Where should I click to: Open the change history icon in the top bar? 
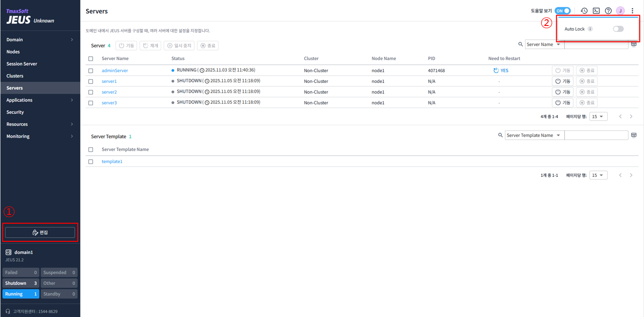[x=584, y=10]
